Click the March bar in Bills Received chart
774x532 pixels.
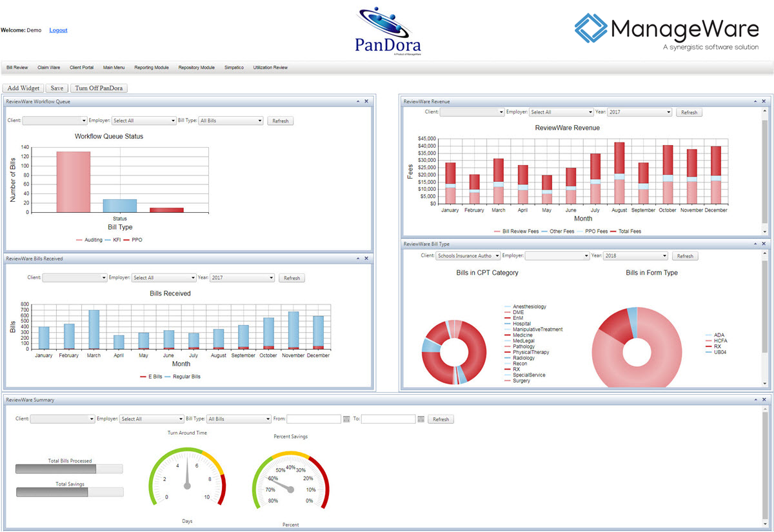(94, 330)
